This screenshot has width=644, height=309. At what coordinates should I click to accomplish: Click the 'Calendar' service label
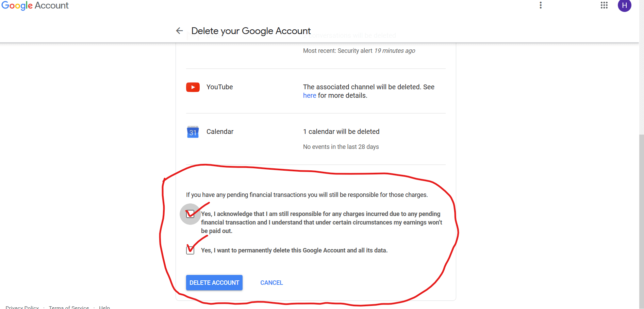point(220,132)
